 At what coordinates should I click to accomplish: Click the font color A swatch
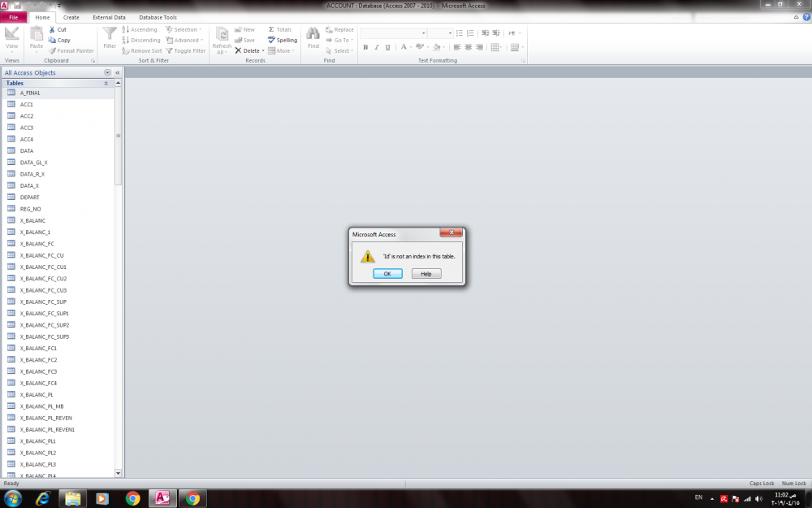pos(404,47)
